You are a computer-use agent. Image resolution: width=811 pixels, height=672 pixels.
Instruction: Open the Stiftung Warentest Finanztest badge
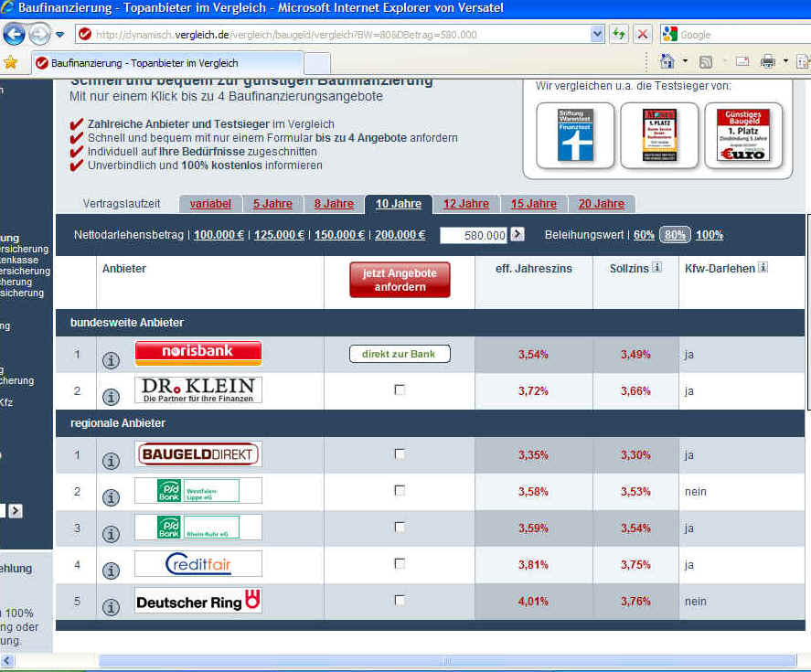[575, 135]
